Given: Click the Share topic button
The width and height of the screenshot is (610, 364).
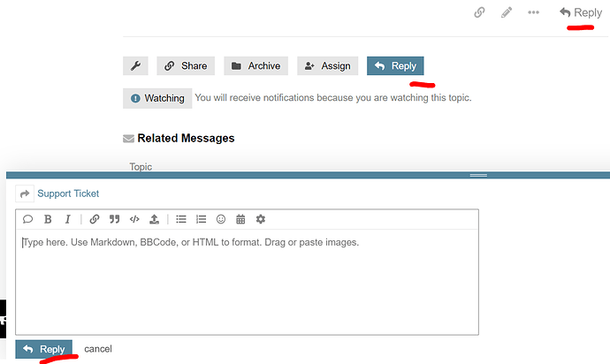Looking at the screenshot, I should [186, 65].
